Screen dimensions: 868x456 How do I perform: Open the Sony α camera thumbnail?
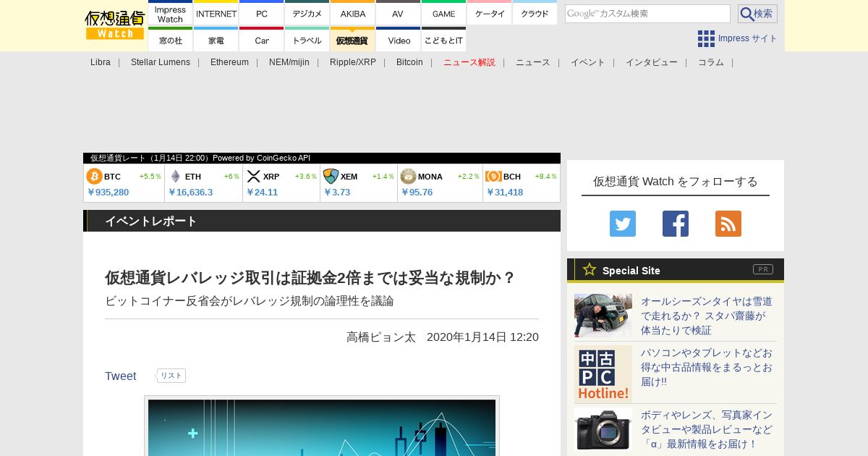click(603, 429)
